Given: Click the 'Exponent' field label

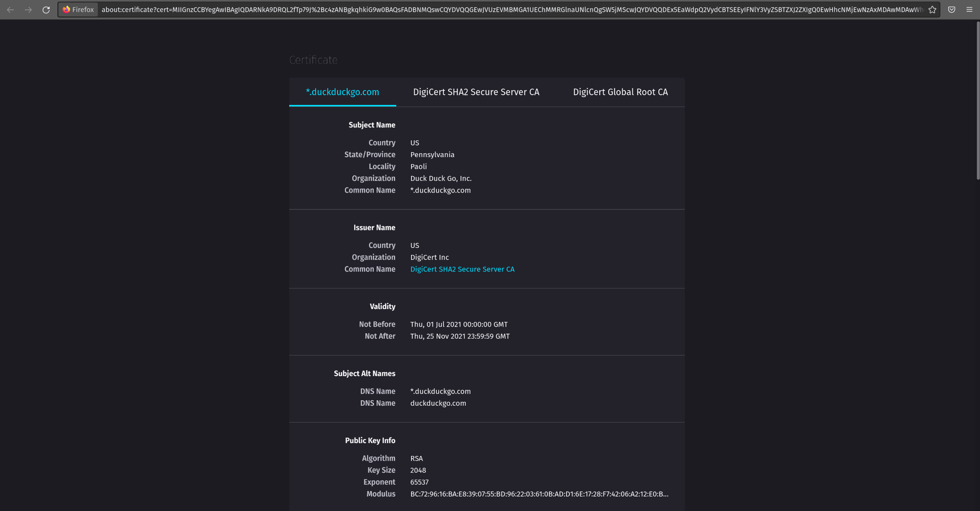Looking at the screenshot, I should coord(379,482).
